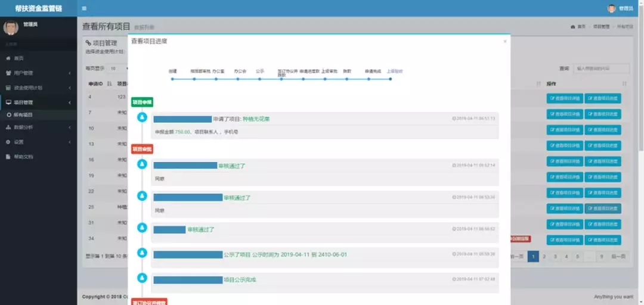Sort by the 操作 column
Viewport: 644px width, 305px height.
[587, 84]
